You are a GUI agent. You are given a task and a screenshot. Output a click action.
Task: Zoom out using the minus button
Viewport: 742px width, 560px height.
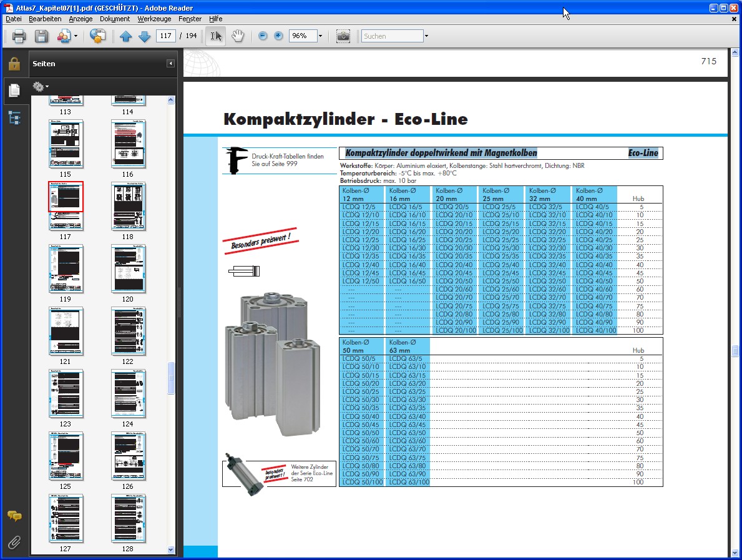(263, 36)
